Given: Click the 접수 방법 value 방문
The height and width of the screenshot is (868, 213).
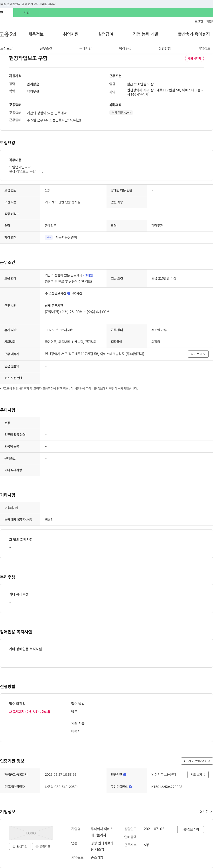Looking at the screenshot, I should [x=74, y=712].
